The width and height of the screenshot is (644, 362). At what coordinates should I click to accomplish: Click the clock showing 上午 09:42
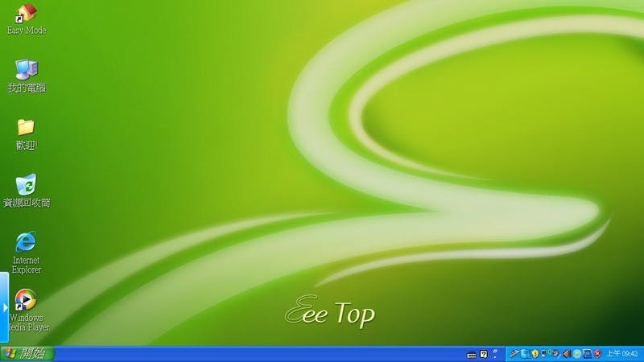point(621,354)
